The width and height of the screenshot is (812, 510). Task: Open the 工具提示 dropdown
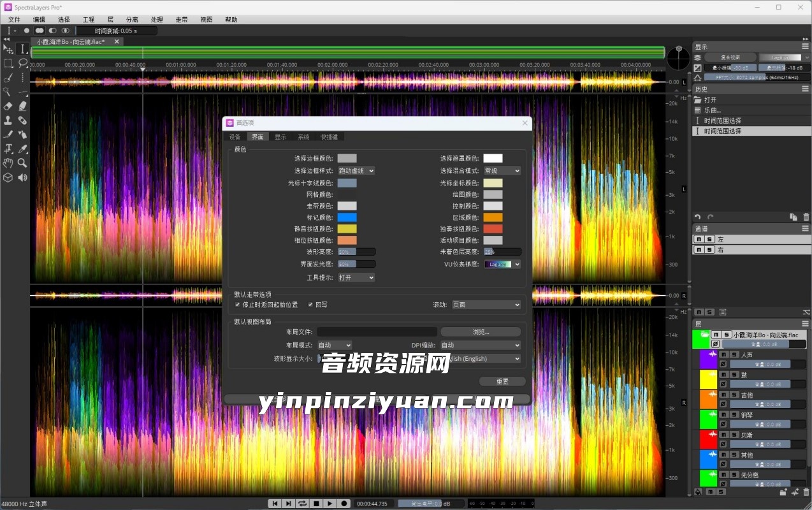click(x=356, y=278)
